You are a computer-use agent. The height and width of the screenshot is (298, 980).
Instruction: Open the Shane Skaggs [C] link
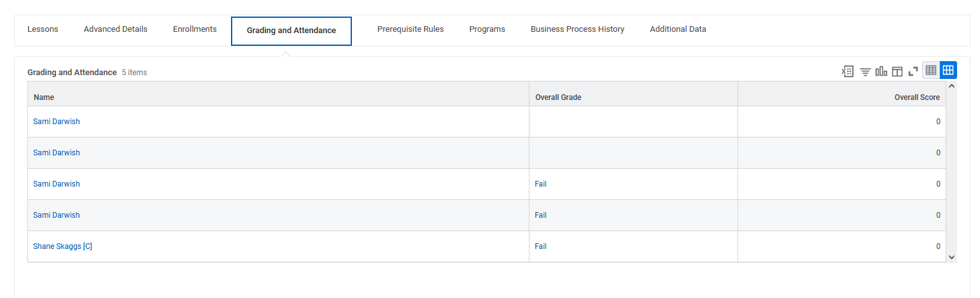(62, 246)
